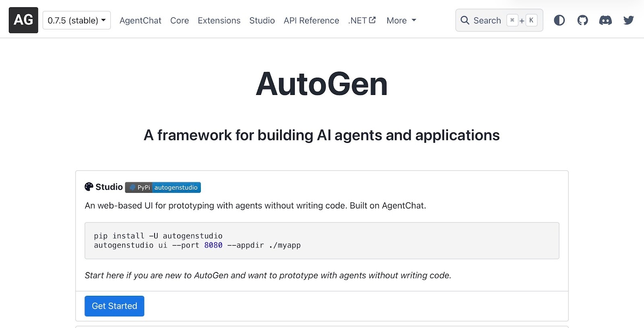Open the GitHub repository icon

click(582, 20)
